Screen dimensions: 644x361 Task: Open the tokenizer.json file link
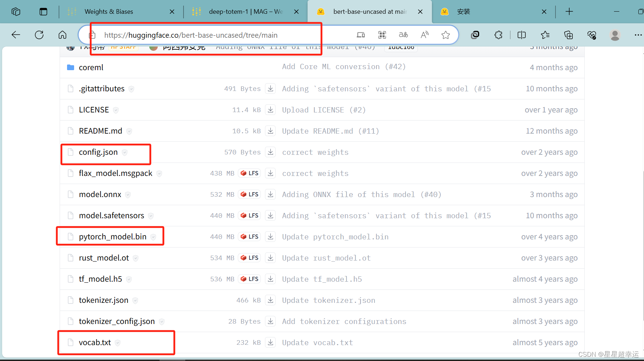103,300
